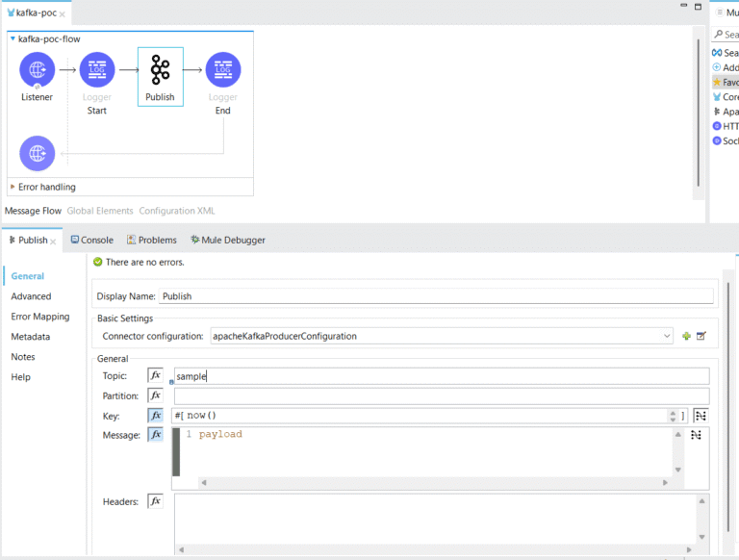Click the Headers text area

436,519
